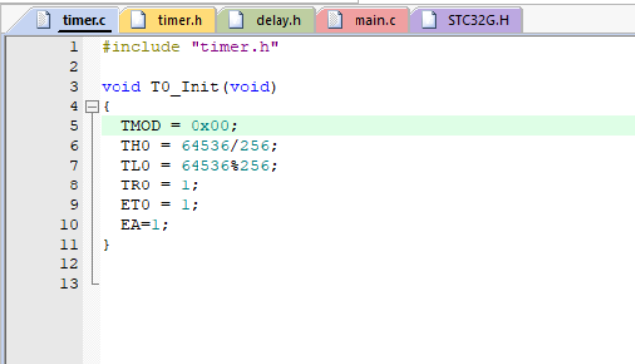The width and height of the screenshot is (635, 364).
Task: Click the file icon on timer.c tab
Action: click(x=42, y=20)
